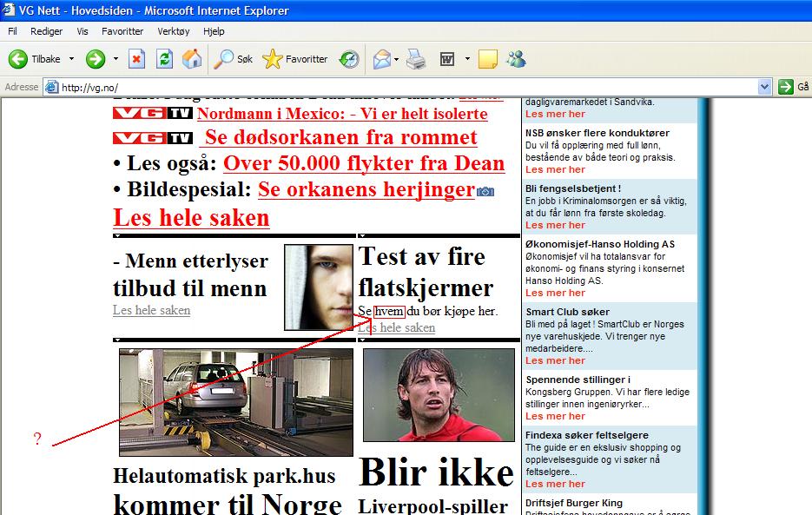This screenshot has width=812, height=515.
Task: Click Les mer her under NSB konduktører
Action: [555, 169]
